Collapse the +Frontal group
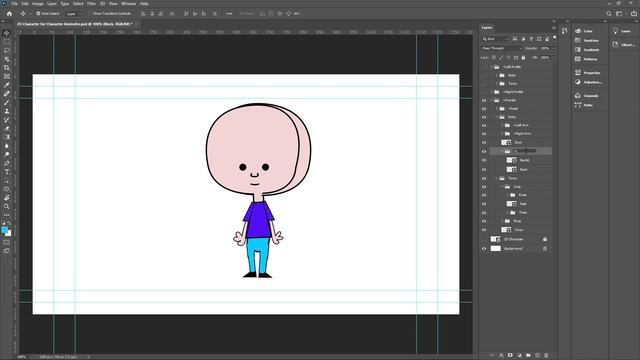The image size is (640, 360). tap(492, 100)
